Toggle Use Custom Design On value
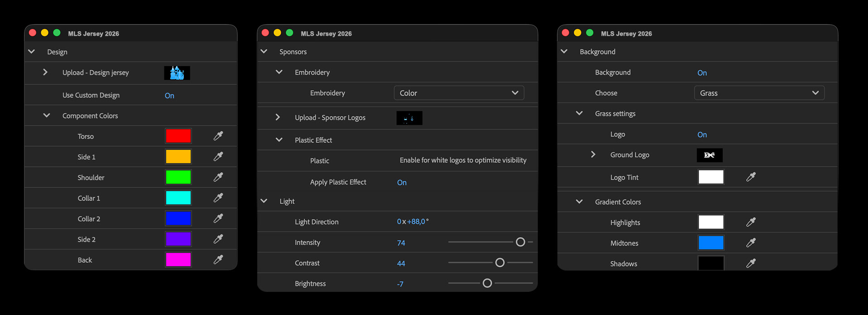The width and height of the screenshot is (868, 315). point(169,96)
